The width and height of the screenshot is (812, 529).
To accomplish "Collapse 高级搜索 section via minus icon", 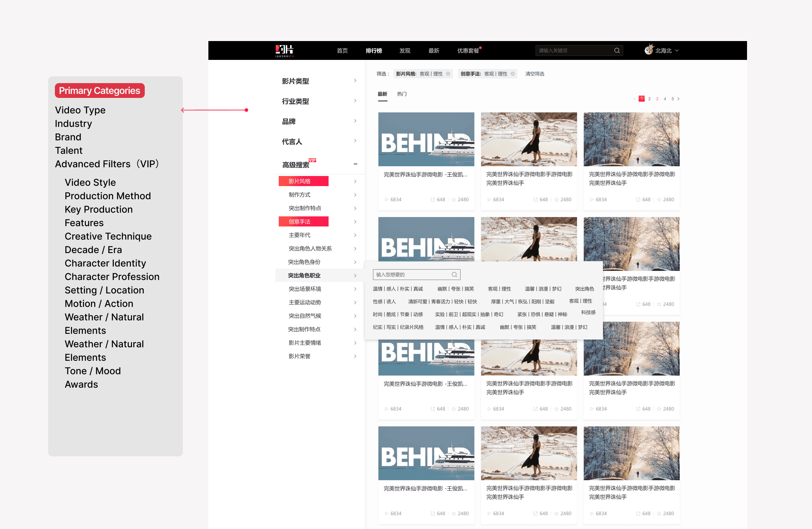I will [355, 164].
